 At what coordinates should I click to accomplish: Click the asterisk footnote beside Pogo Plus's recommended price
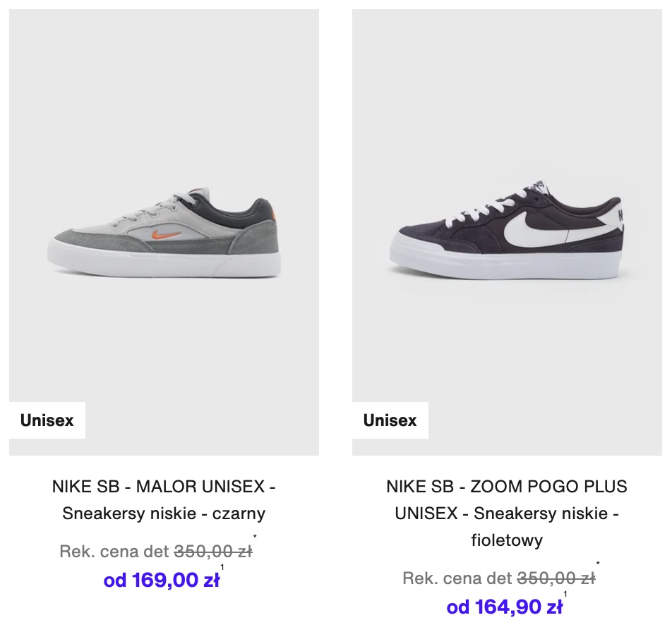(598, 564)
